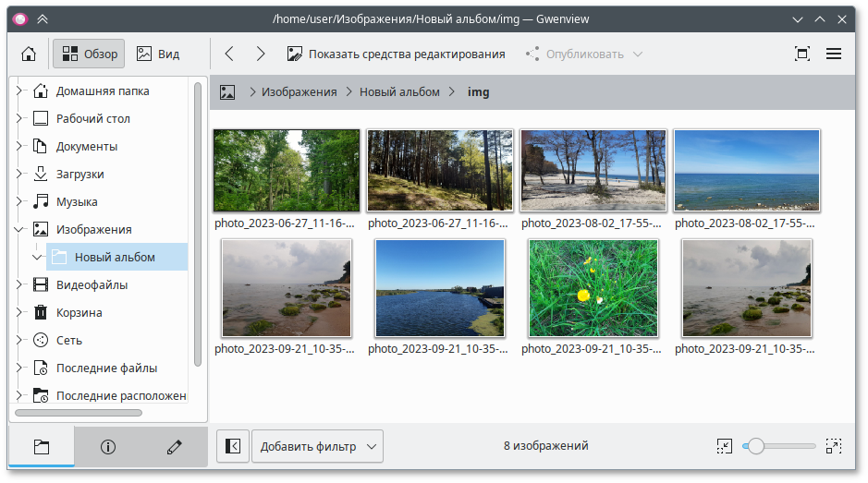
Task: Open the Опубликовать share dropdown
Action: pyautogui.click(x=584, y=54)
